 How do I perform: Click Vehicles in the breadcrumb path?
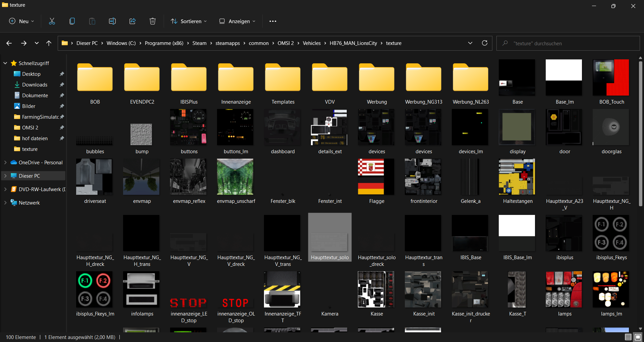click(311, 43)
